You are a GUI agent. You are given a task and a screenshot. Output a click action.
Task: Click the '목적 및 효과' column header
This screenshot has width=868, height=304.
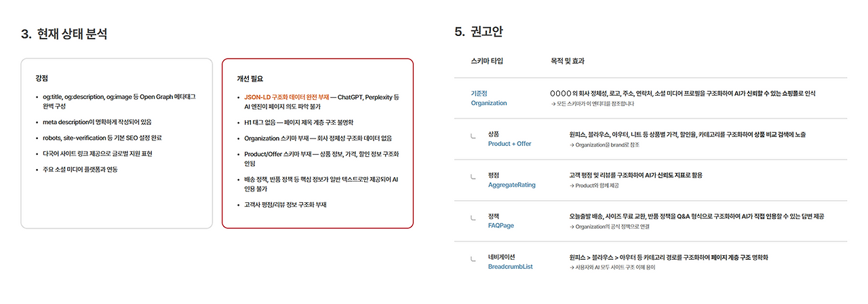pyautogui.click(x=568, y=61)
